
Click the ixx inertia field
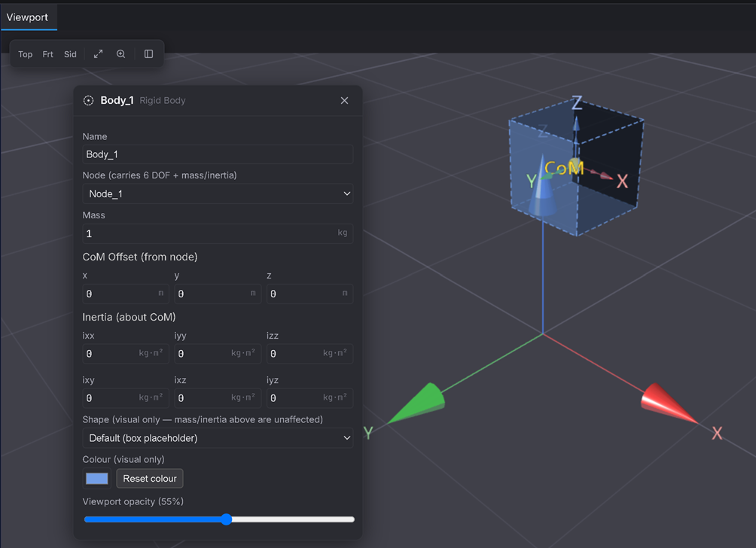click(x=125, y=353)
